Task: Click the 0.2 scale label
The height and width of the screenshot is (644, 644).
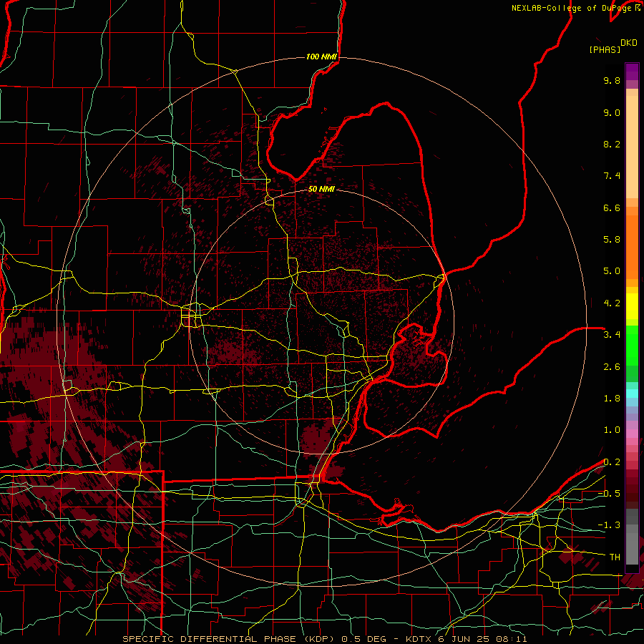Action: coord(612,462)
